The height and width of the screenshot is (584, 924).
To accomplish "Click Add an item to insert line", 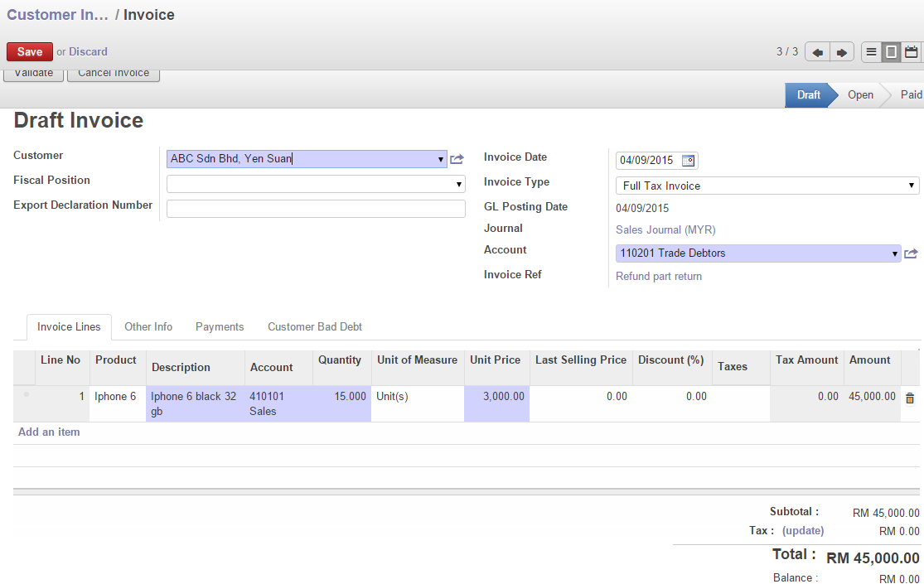I will click(49, 432).
